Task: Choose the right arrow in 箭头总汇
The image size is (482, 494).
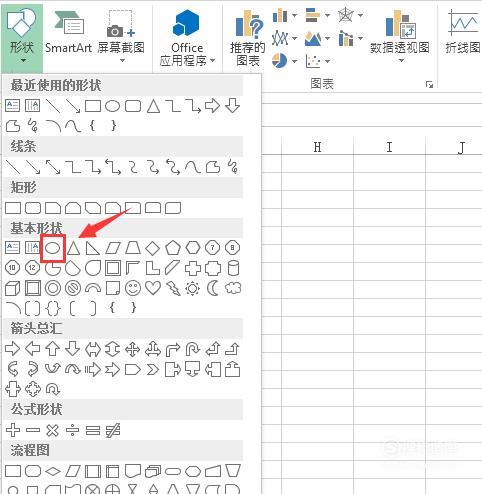Action: point(13,349)
